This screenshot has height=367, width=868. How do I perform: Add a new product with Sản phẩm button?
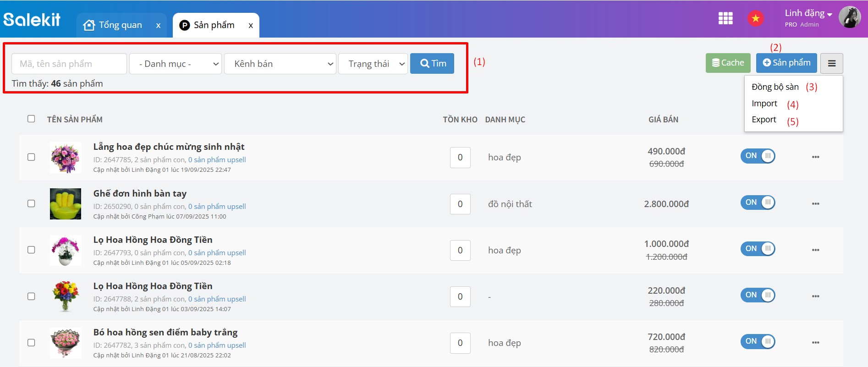pos(786,63)
